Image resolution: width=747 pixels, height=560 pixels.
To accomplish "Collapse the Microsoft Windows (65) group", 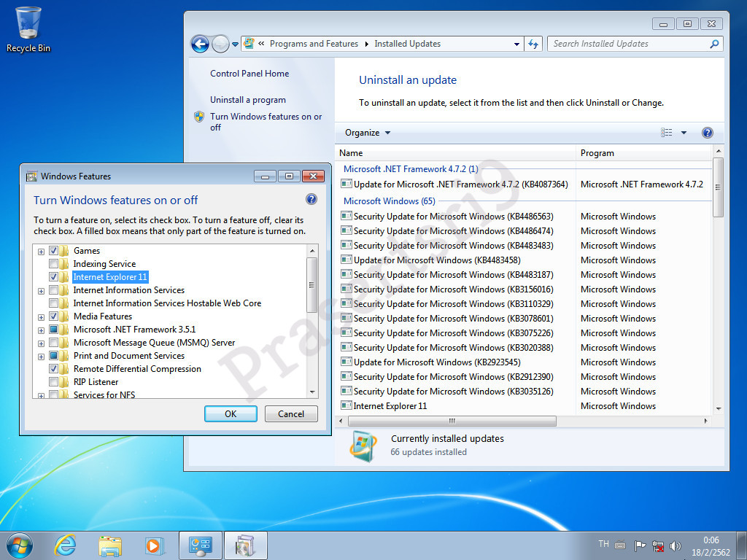I will 390,201.
